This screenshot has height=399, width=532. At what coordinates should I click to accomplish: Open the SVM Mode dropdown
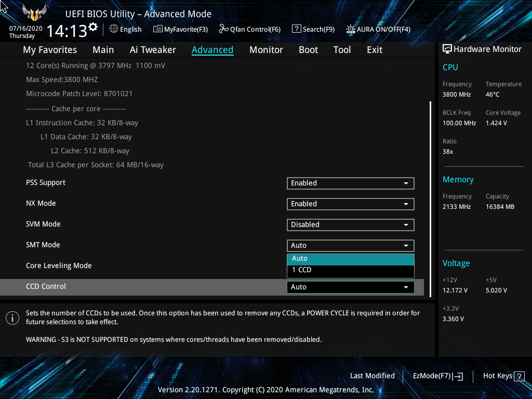point(351,224)
